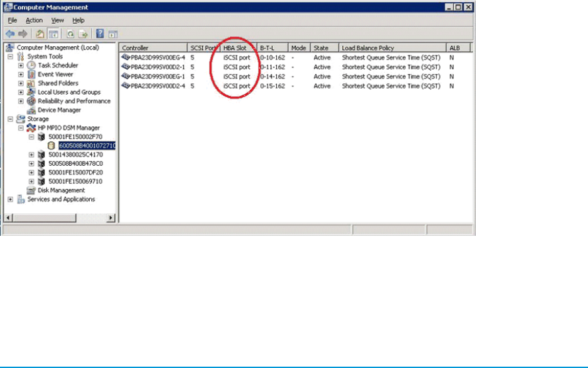The height and width of the screenshot is (368, 588).
Task: Click the 0-10-162 B-T-L cell
Action: 273,57
